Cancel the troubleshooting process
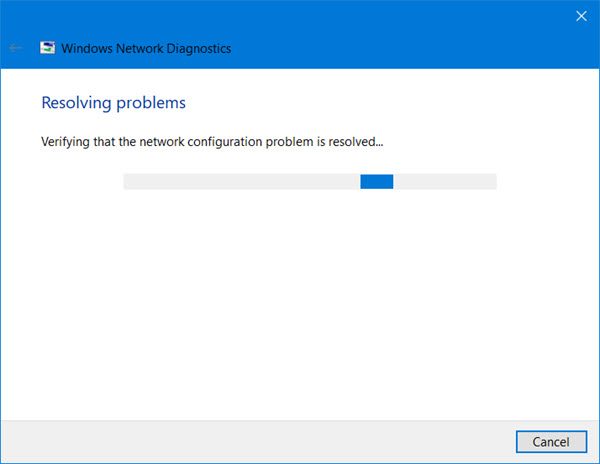600x464 pixels. 551,442
